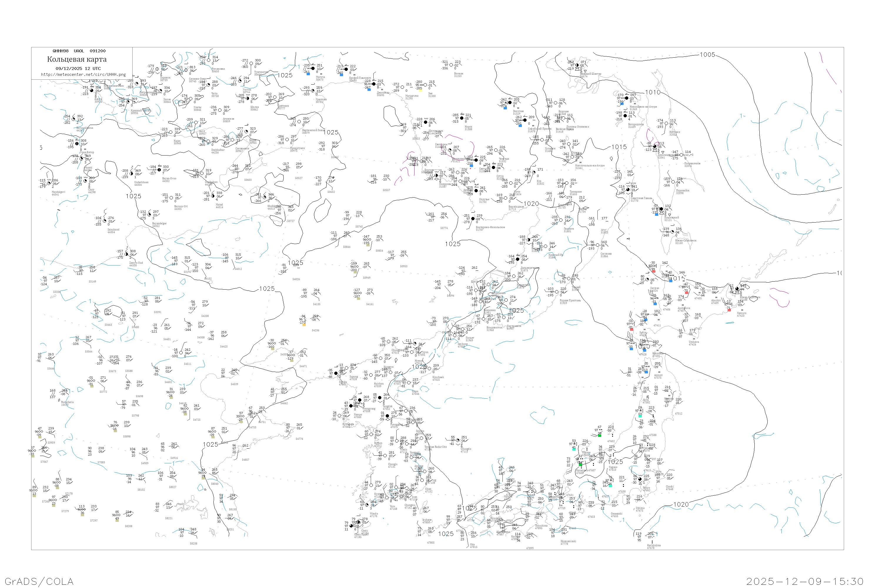The image size is (882, 588).
Task: Click the Советская Гавань station name label
Action: pyautogui.click(x=641, y=198)
